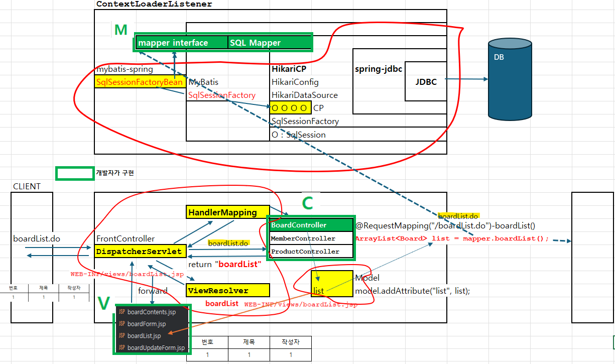Screen dimensions: 615x364
Task: Select the 'ProductController' row
Action: [311, 251]
